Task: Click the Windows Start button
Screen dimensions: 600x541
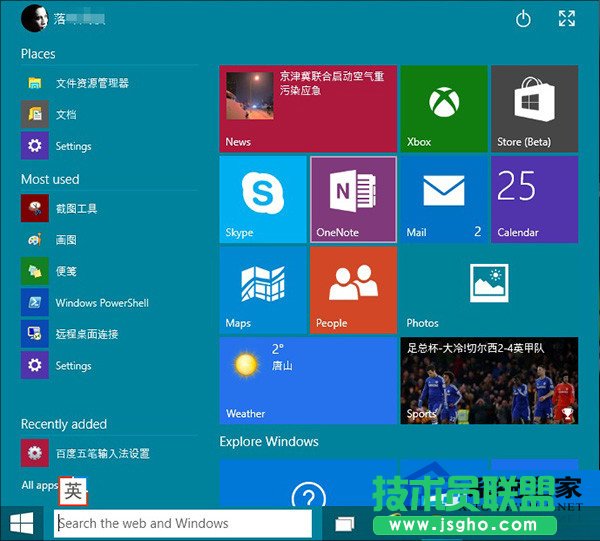Action: tap(21, 523)
